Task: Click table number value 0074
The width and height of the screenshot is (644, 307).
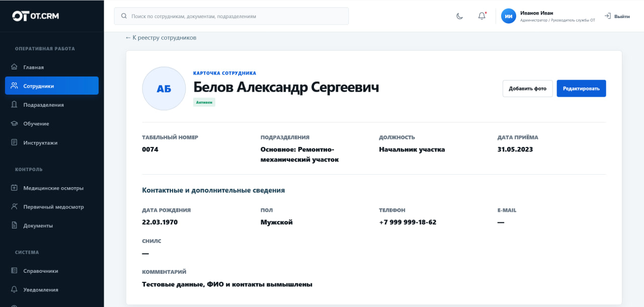Action: tap(150, 149)
